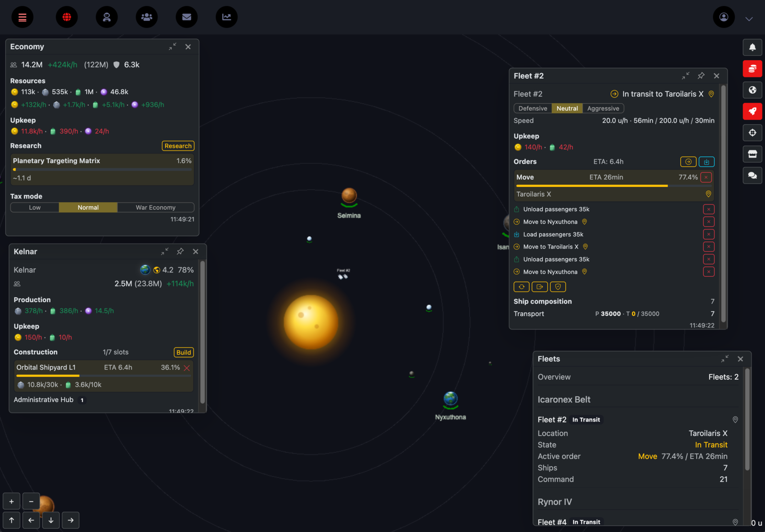Zoom in the map with plus
Image resolution: width=765 pixels, height=532 pixels.
coord(11,501)
